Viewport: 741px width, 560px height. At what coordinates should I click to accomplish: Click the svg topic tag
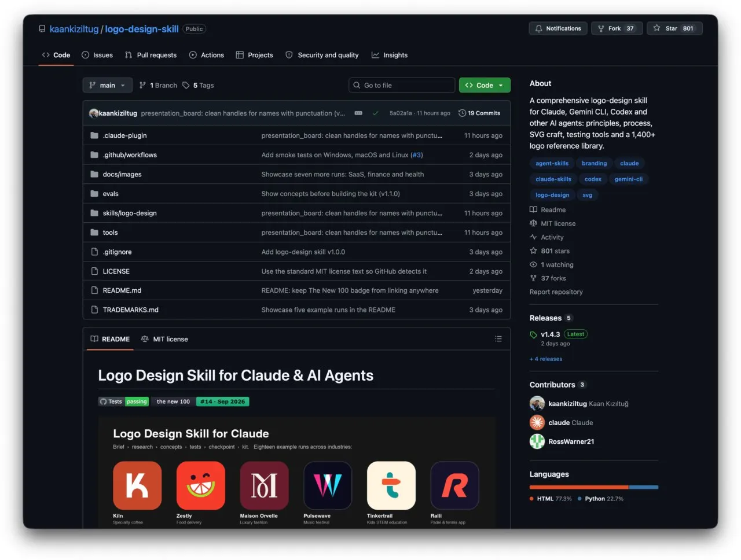point(588,195)
